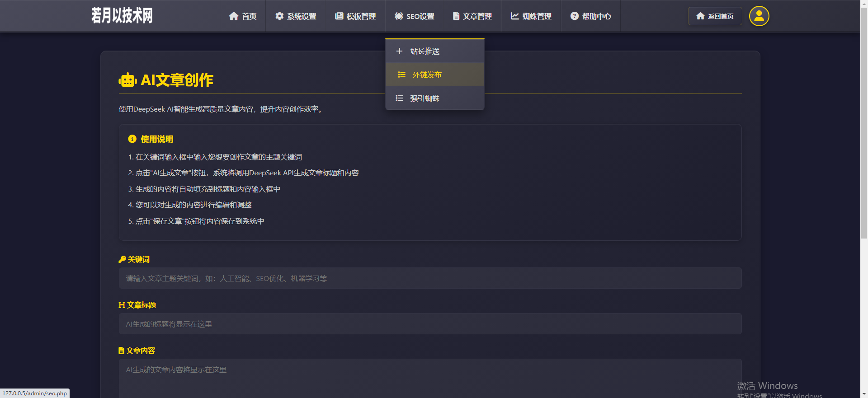Click into the 文章标题 title field
The width and height of the screenshot is (868, 398).
click(429, 324)
